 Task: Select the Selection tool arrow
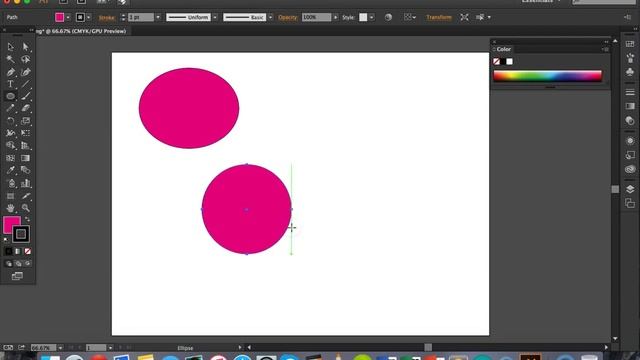click(10, 47)
